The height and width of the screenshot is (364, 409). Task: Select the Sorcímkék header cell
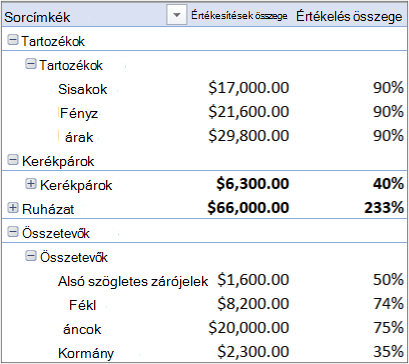point(37,17)
